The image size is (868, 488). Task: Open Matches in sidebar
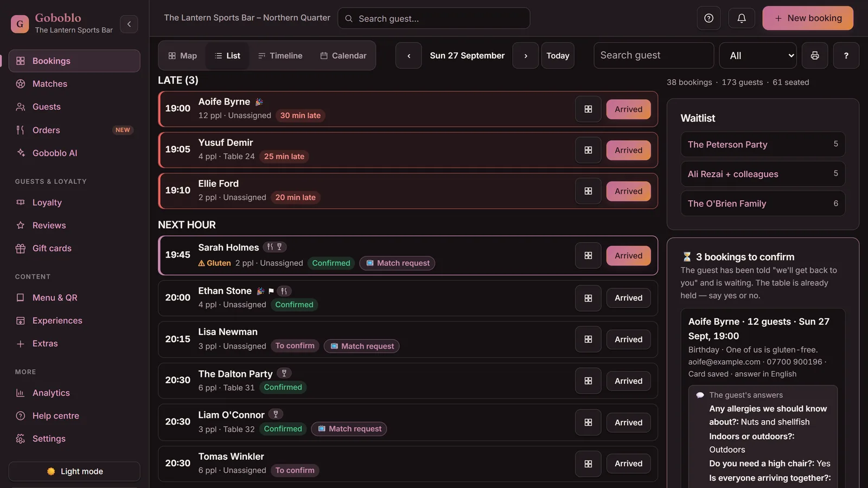(x=74, y=84)
